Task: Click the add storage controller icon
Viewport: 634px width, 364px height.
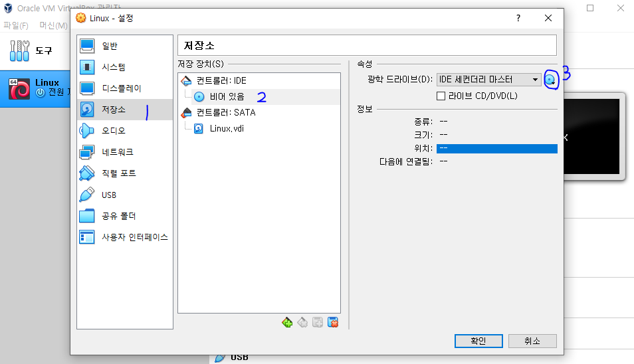Action: [x=287, y=322]
